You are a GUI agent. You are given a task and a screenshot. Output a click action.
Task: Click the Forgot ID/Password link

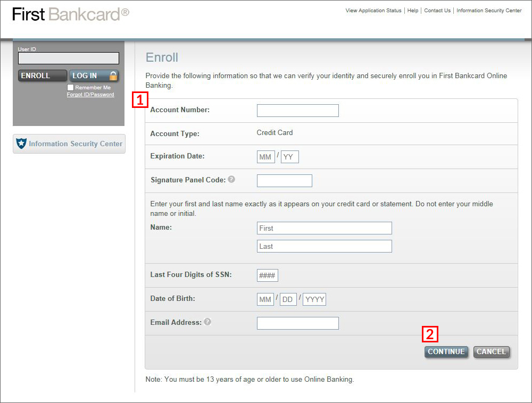(90, 95)
